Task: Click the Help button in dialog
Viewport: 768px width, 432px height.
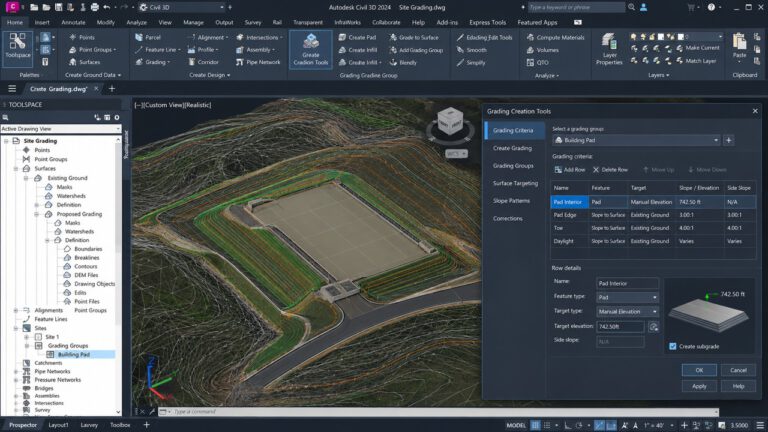Action: [x=738, y=386]
